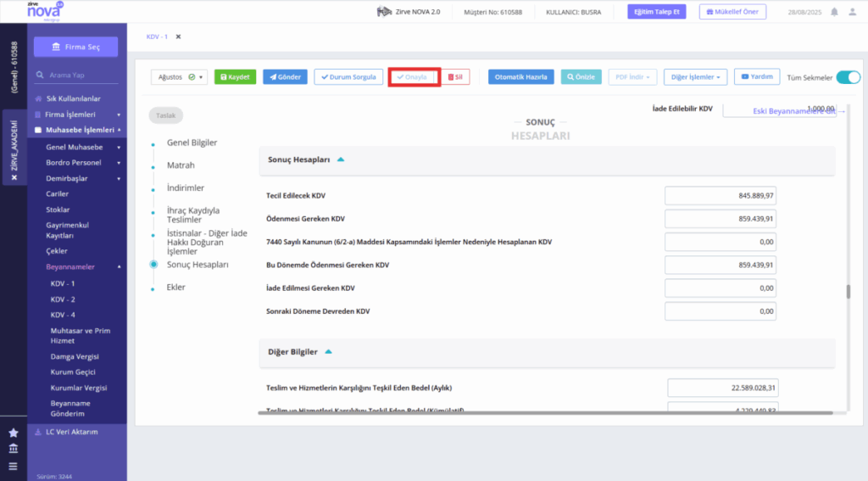Screen dimensions: 868x481
Task: Collapse the Diğer Bilgiler section arrow
Action: click(x=328, y=352)
